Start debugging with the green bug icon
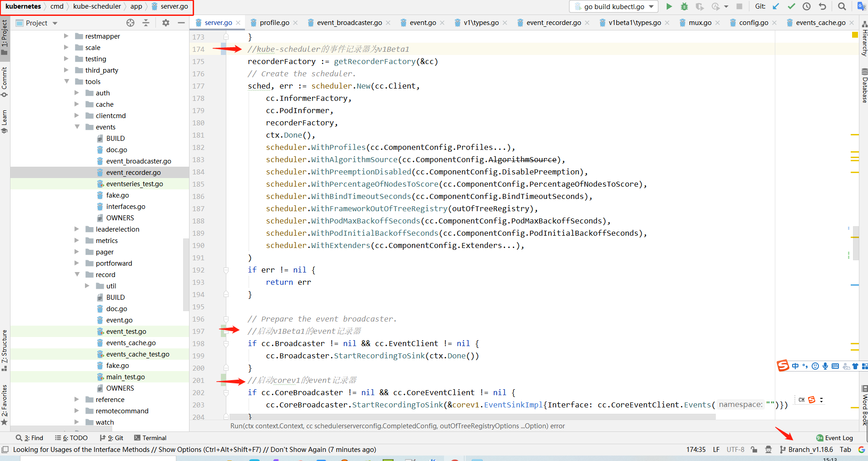Viewport: 868px width, 461px height. (684, 6)
